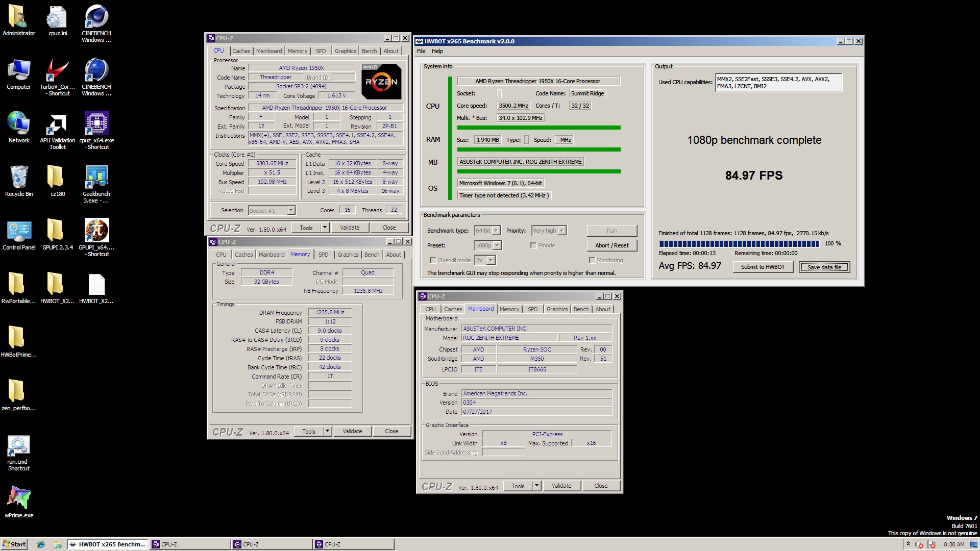This screenshot has width=980, height=551.
Task: Click the green RAM status bar
Action: point(538,149)
